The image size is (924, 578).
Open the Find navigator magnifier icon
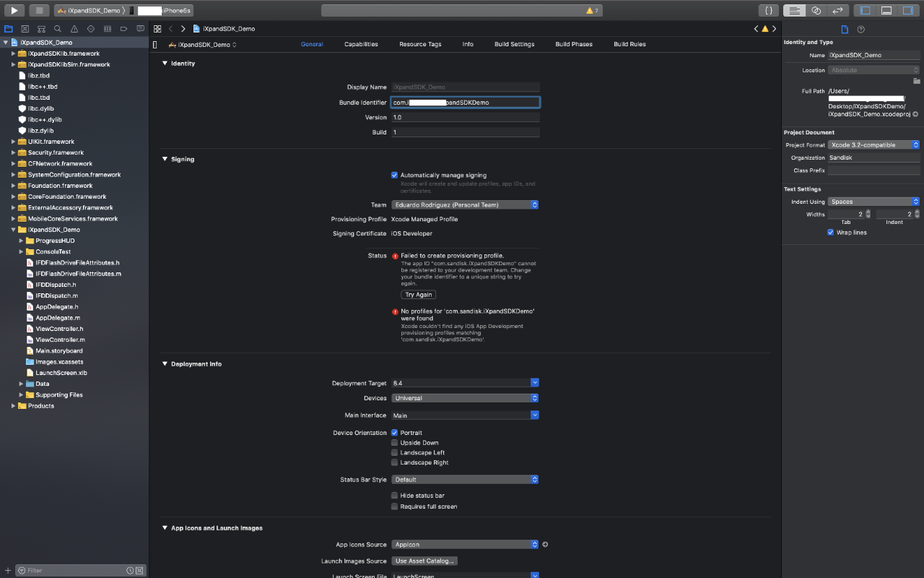pyautogui.click(x=58, y=29)
